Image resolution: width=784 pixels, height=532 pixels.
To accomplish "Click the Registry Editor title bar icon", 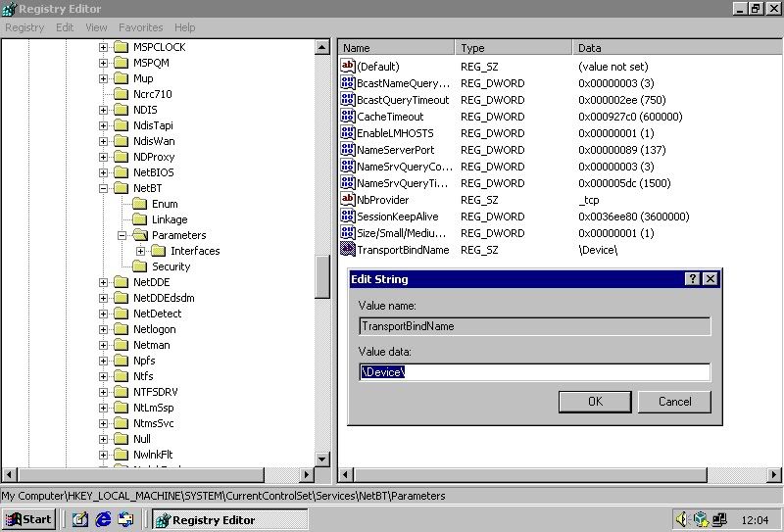I will tap(9, 9).
